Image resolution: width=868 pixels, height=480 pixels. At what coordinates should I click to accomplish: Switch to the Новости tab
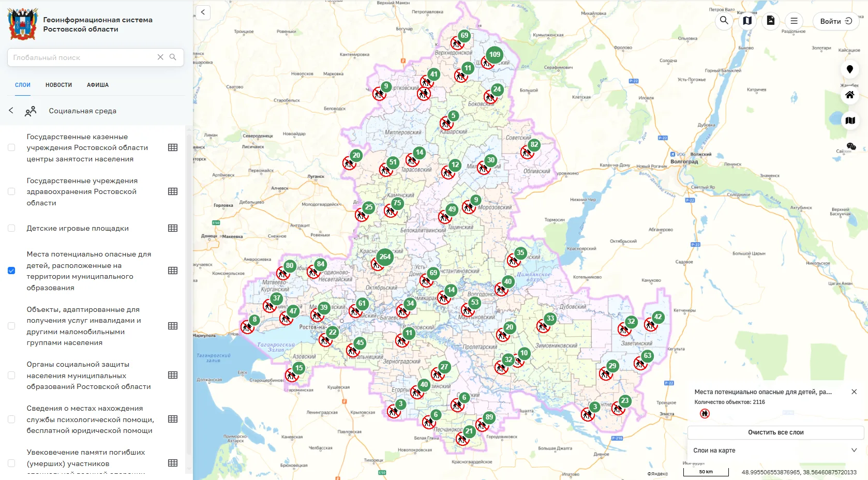[x=58, y=85]
